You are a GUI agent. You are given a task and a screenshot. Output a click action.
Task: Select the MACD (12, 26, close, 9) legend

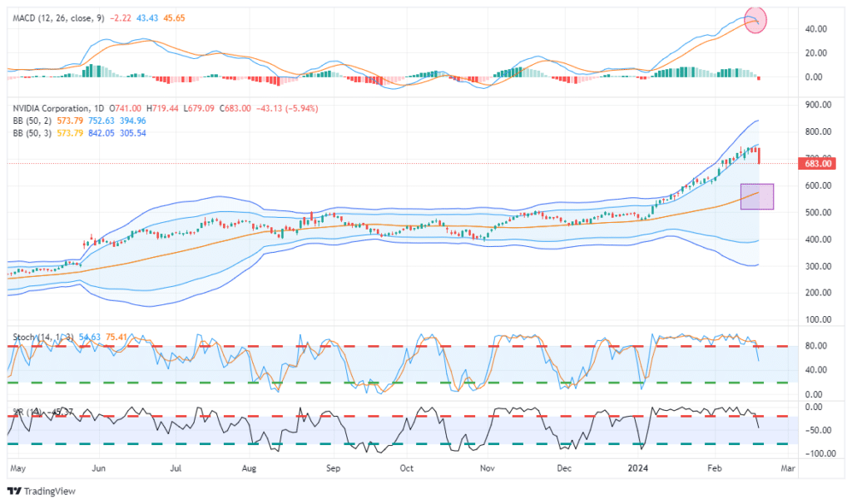pyautogui.click(x=58, y=18)
